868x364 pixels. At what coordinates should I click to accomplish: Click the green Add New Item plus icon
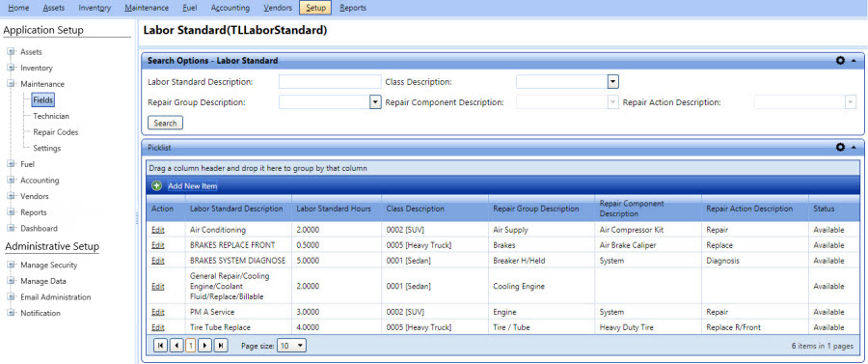[156, 186]
